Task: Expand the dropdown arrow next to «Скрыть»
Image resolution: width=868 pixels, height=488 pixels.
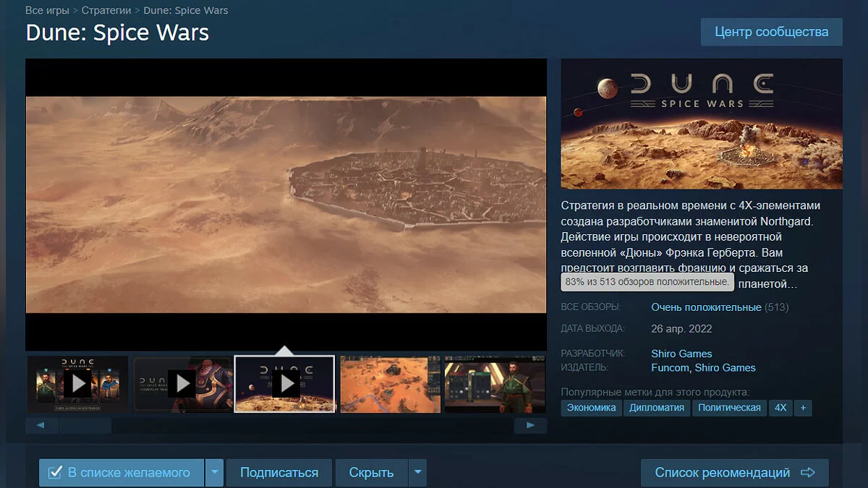Action: [417, 473]
